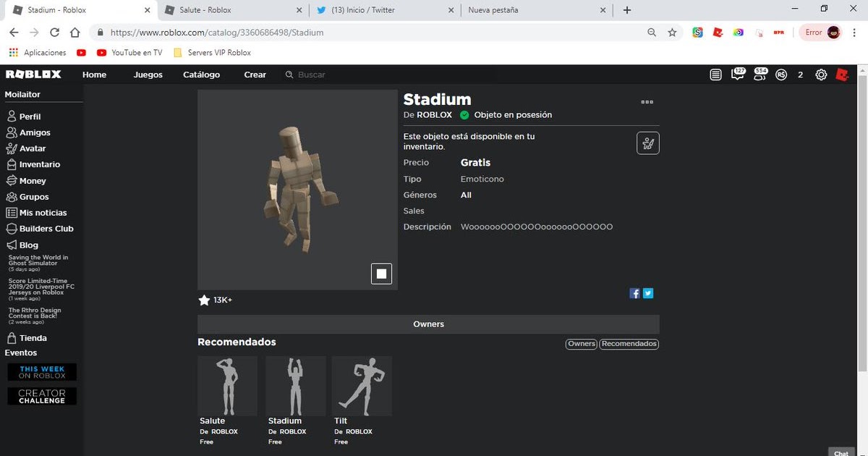Click the Roblox logo in navbar
Viewport: 868px width, 456px height.
[x=33, y=75]
